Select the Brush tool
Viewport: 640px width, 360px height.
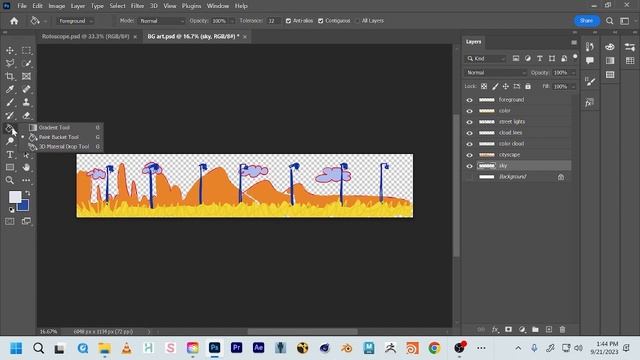point(10,102)
